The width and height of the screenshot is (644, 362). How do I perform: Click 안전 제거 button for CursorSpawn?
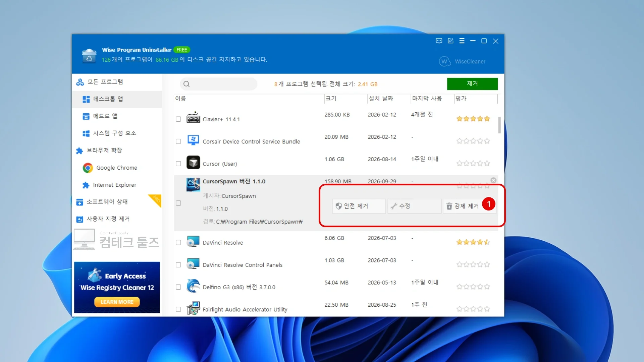pos(359,206)
